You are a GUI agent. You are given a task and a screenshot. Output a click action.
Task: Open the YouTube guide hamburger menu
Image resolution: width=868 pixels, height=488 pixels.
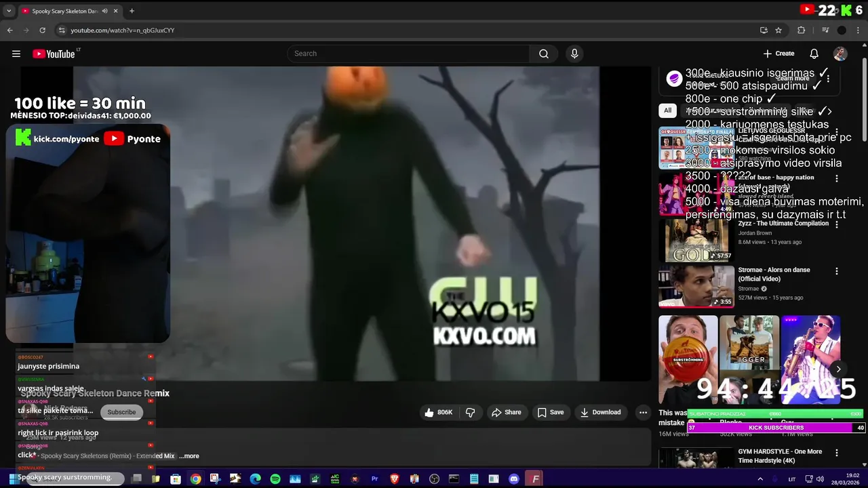click(16, 54)
